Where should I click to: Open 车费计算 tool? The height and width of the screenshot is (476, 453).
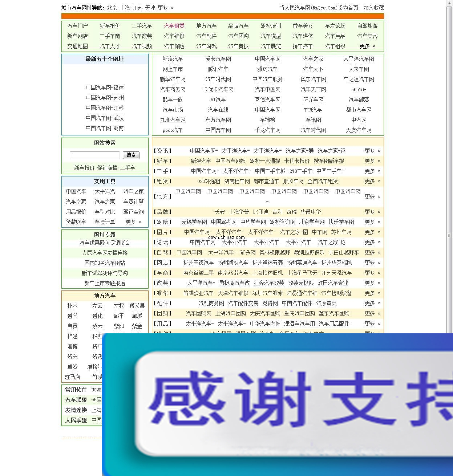(x=133, y=202)
